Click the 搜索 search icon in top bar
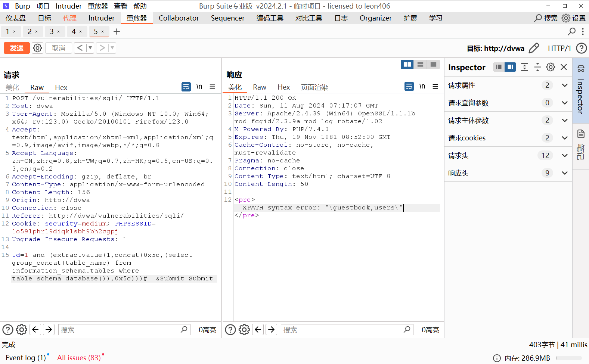The height and width of the screenshot is (364, 589). 546,18
